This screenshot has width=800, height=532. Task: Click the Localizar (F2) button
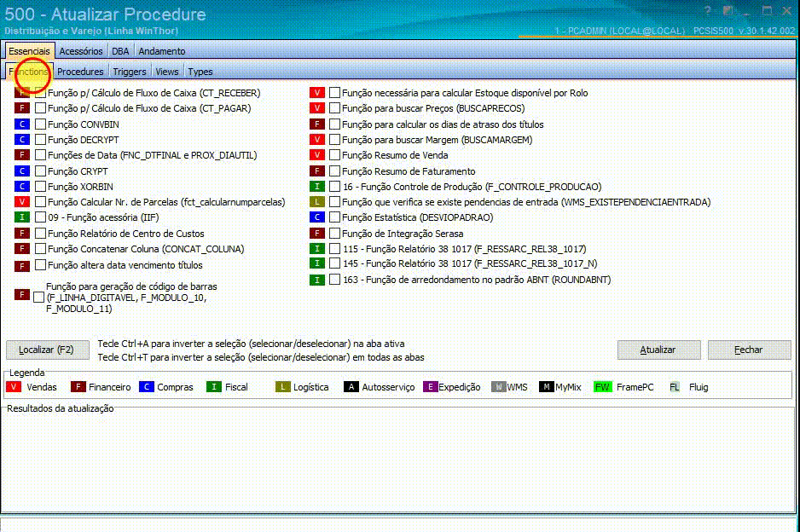coord(47,350)
